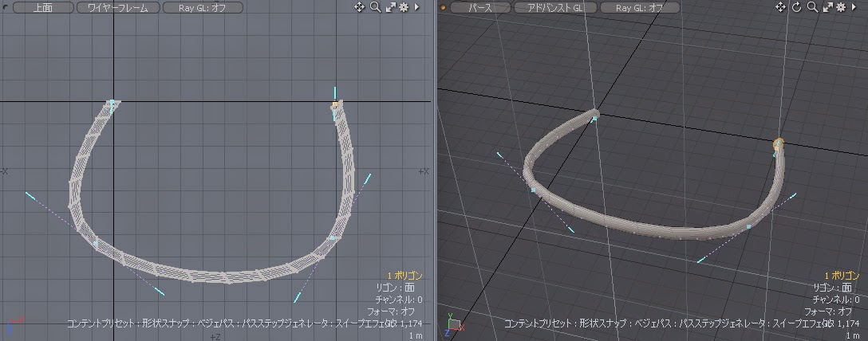Open the パース view type dropdown
This screenshot has width=868, height=341.
point(480,8)
